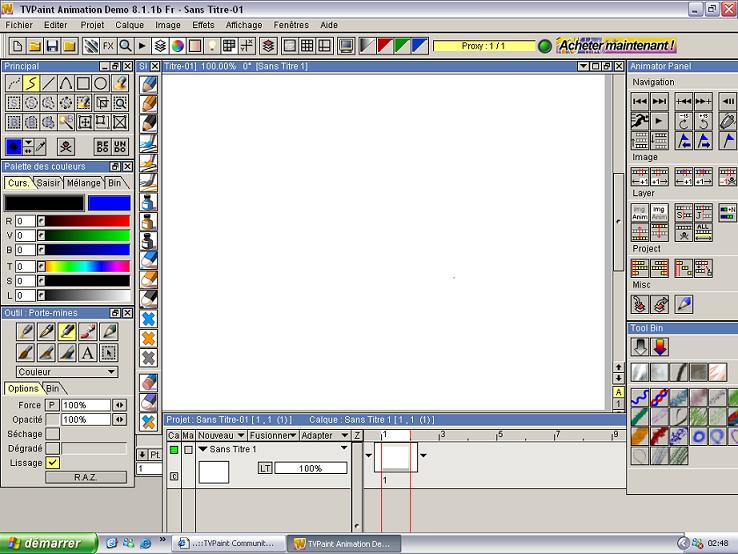Toggle the Séchage checkbox
The image size is (738, 554).
(53, 434)
